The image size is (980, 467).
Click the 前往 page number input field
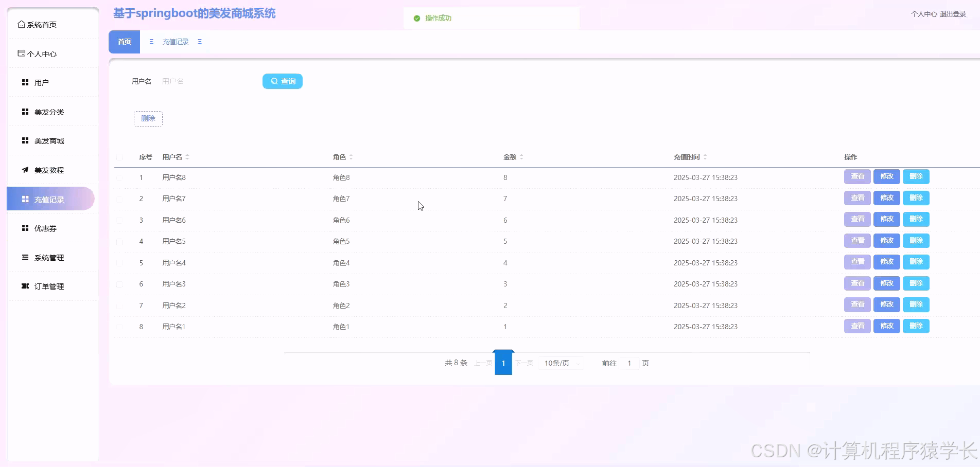point(629,363)
